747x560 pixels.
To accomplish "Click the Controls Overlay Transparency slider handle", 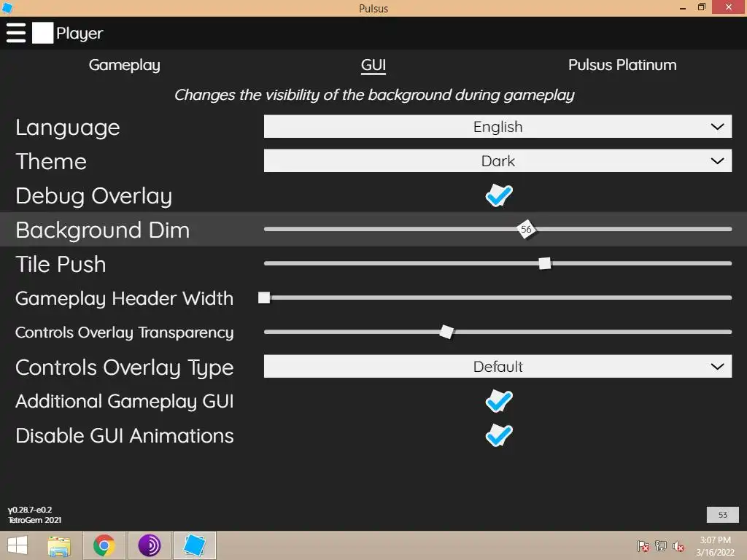I will [x=446, y=332].
